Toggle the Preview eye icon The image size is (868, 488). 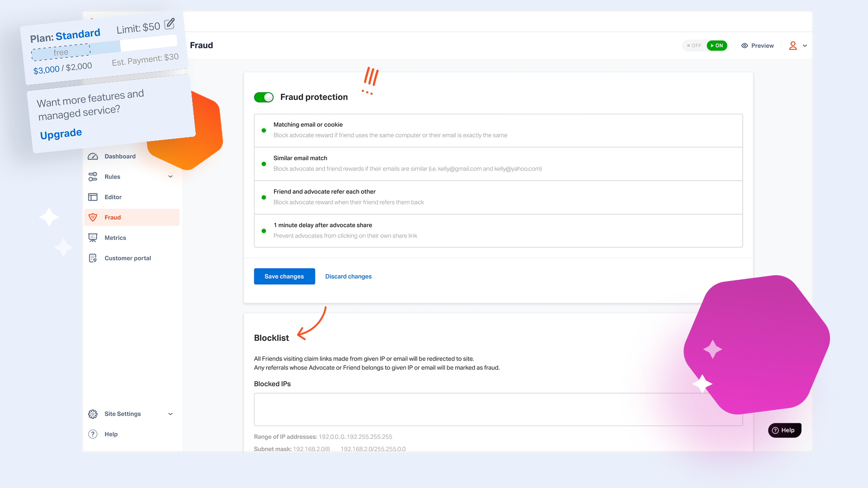coord(745,46)
